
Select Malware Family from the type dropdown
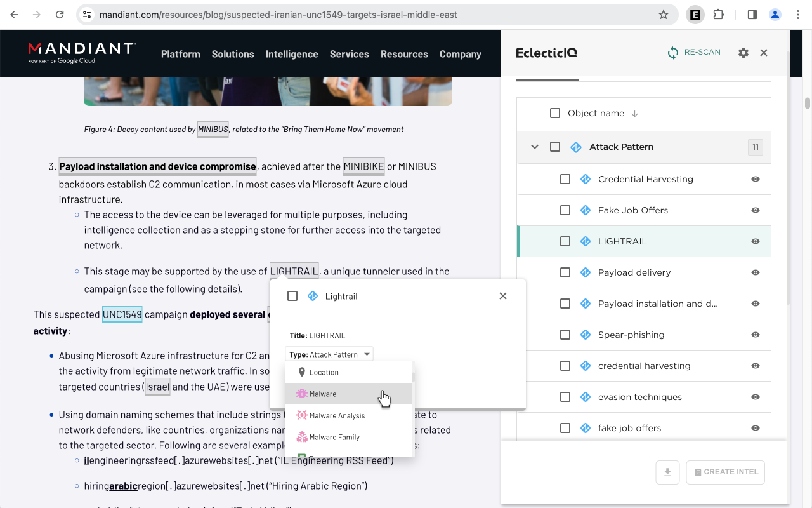pos(348,437)
